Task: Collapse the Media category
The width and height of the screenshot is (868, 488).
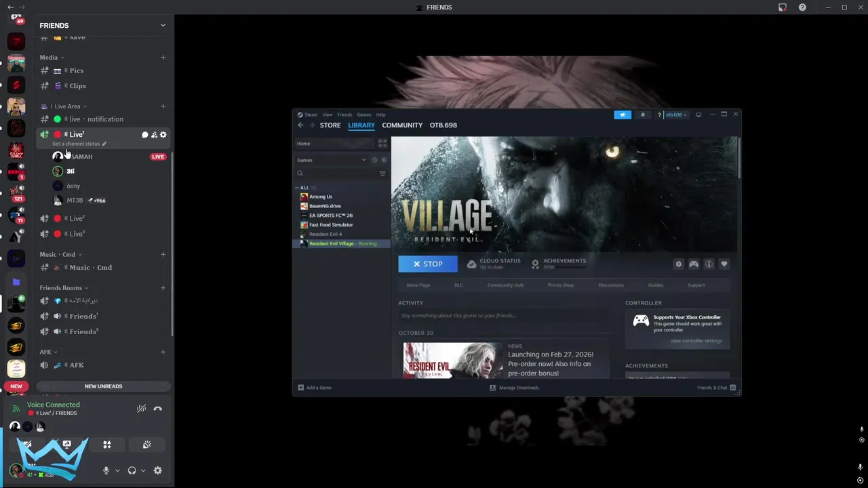Action: pos(52,58)
